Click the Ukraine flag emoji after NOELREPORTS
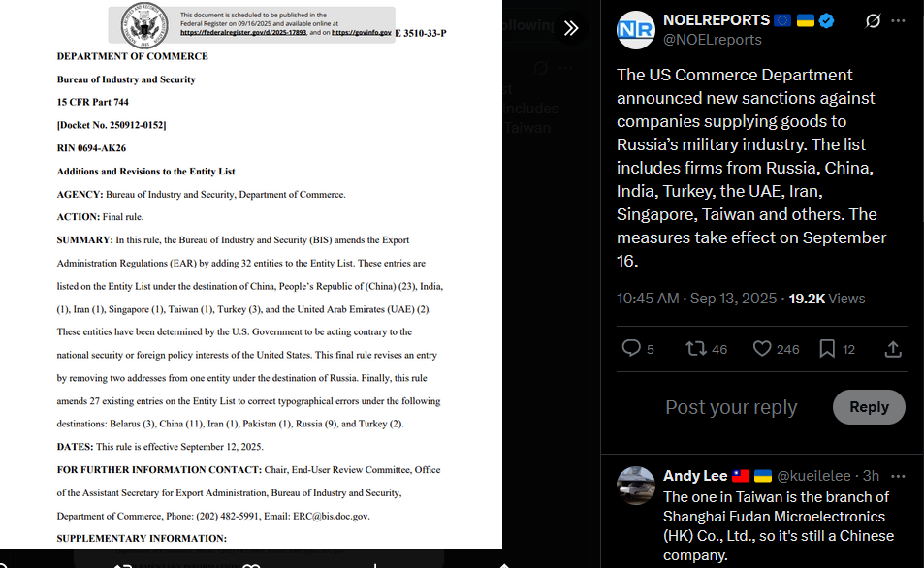The width and height of the screenshot is (924, 568). click(805, 20)
